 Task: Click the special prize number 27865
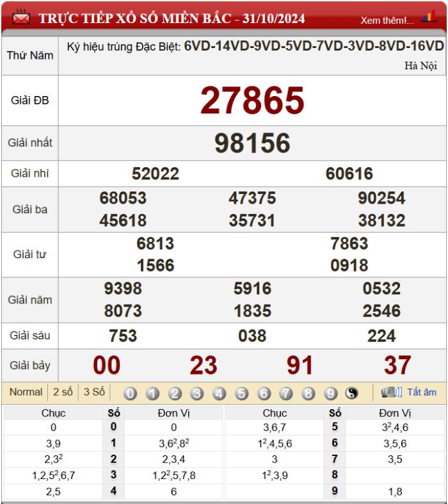coord(252,101)
